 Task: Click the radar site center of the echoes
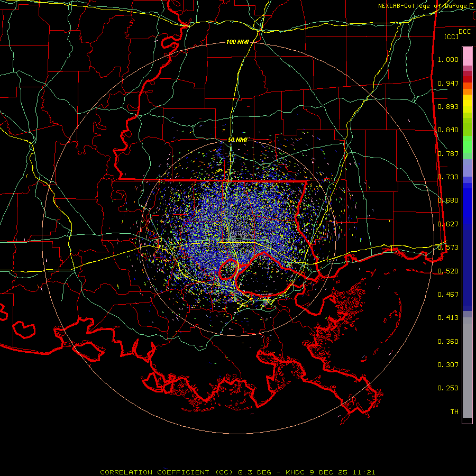237,239
